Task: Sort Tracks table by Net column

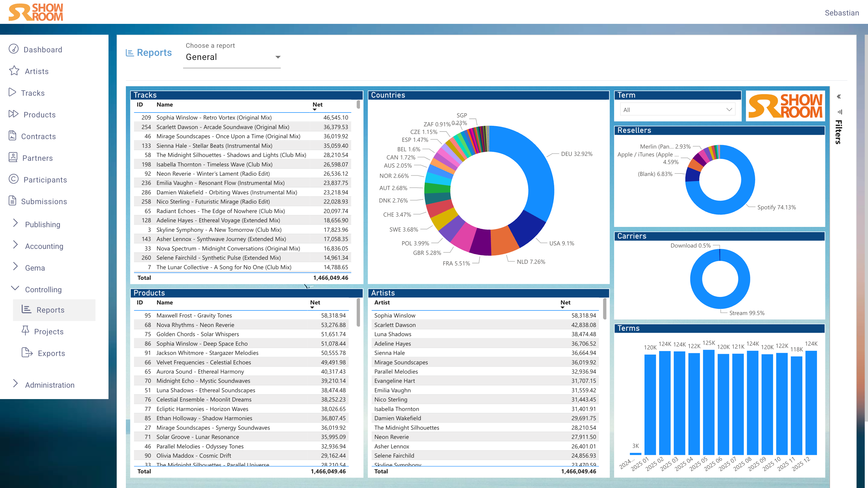Action: coord(317,105)
